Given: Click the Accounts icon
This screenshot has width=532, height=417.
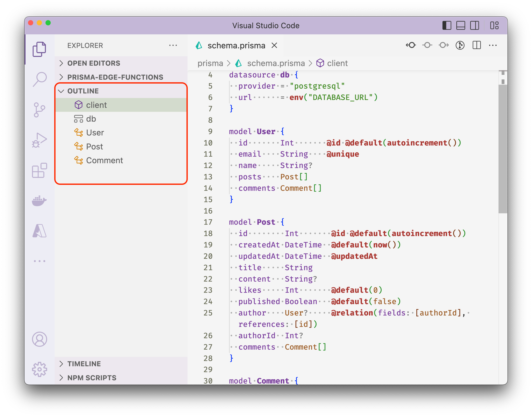Looking at the screenshot, I should tap(40, 339).
